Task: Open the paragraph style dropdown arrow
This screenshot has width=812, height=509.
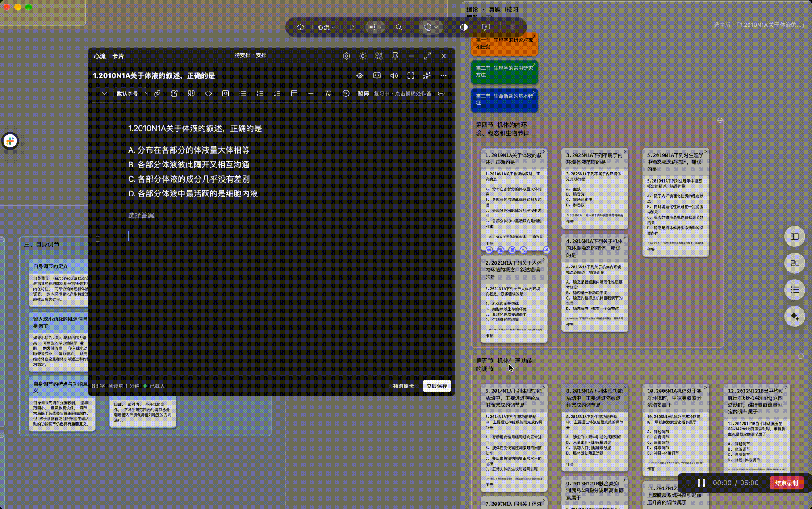Action: click(x=104, y=93)
